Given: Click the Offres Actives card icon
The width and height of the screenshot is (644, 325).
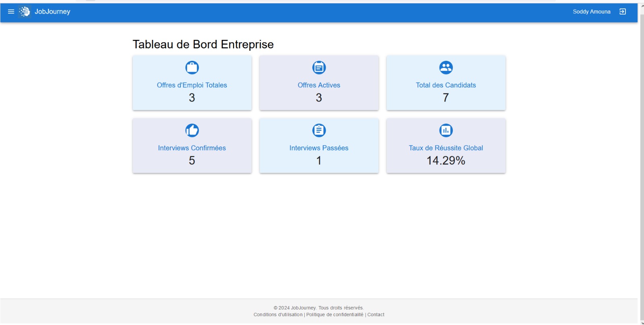Looking at the screenshot, I should point(319,68).
